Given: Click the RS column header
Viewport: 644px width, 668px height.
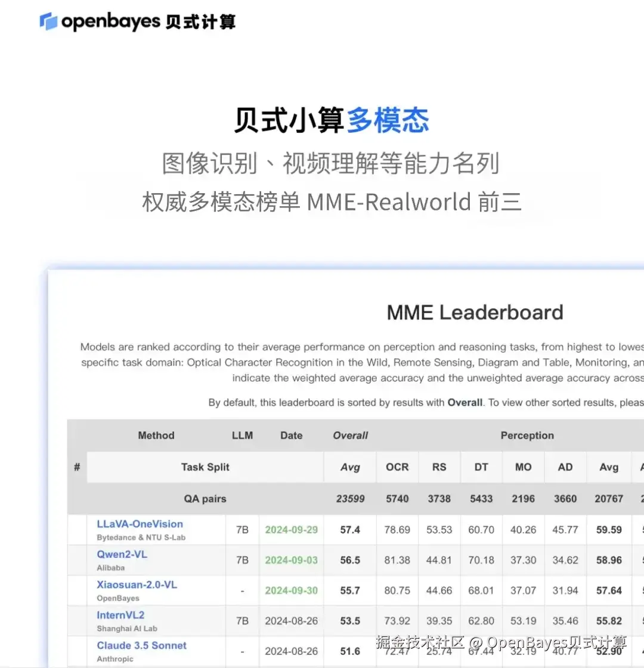Looking at the screenshot, I should point(439,467).
